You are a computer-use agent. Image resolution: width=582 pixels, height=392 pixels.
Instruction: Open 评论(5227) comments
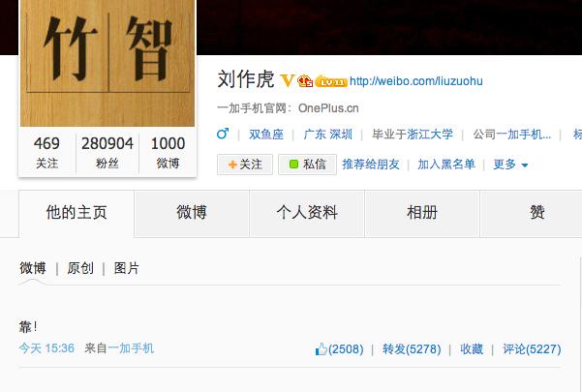pos(532,349)
